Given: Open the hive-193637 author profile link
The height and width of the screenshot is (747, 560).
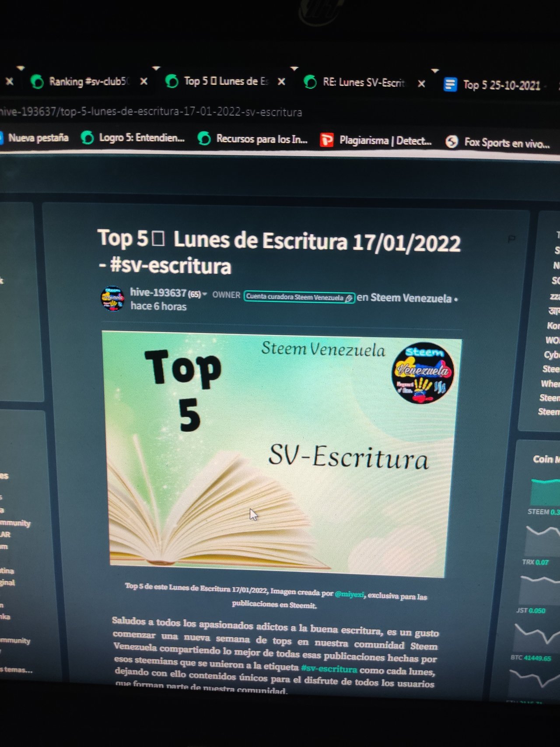Looking at the screenshot, I should click(158, 292).
